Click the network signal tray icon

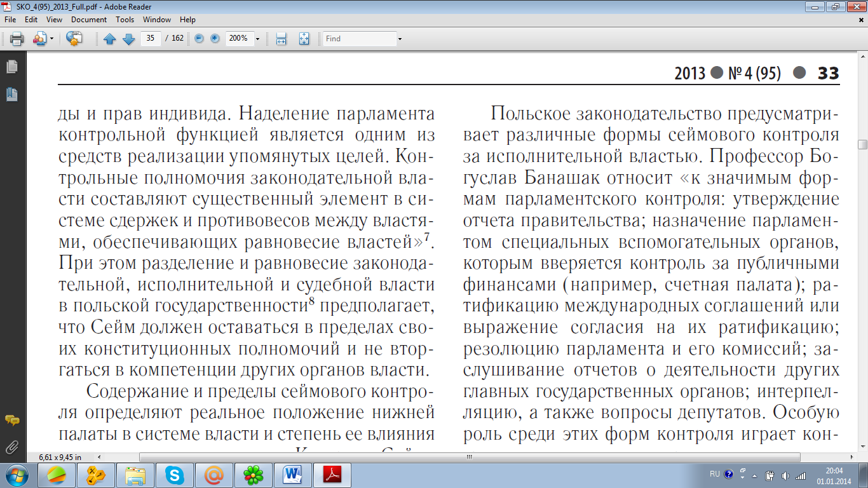pos(801,475)
